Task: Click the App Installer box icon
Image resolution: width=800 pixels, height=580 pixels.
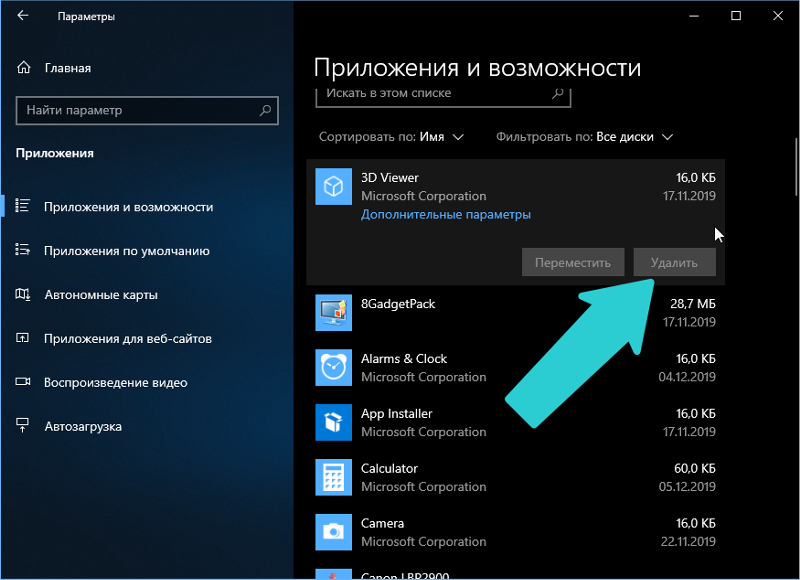Action: tap(333, 422)
